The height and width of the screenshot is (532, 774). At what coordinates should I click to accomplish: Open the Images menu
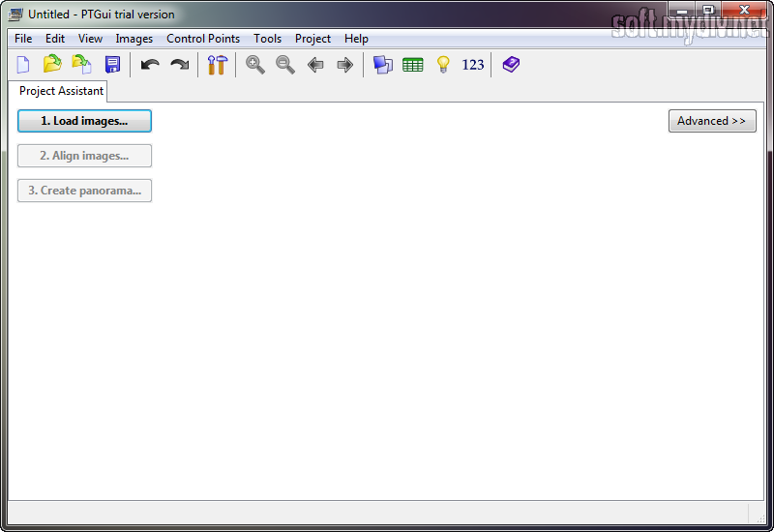click(x=134, y=39)
